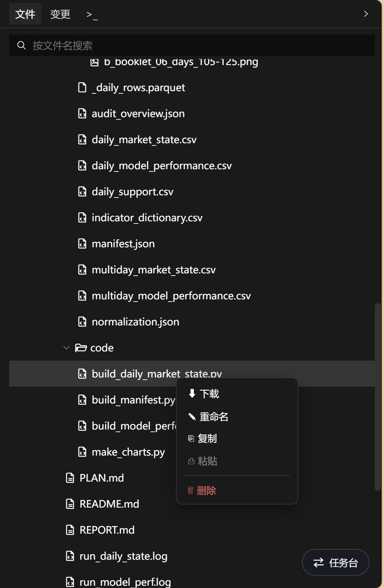The width and height of the screenshot is (384, 588).
Task: Click the search magnifier icon
Action: (21, 46)
